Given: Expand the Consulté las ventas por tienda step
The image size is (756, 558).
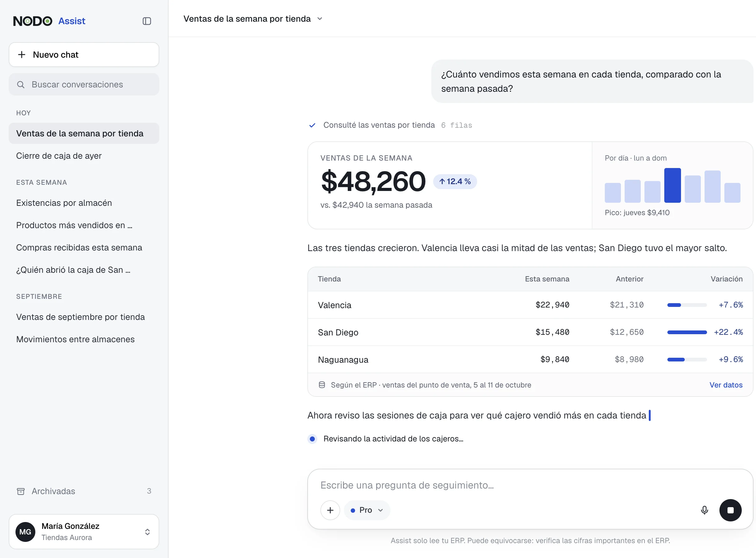Looking at the screenshot, I should tap(390, 125).
